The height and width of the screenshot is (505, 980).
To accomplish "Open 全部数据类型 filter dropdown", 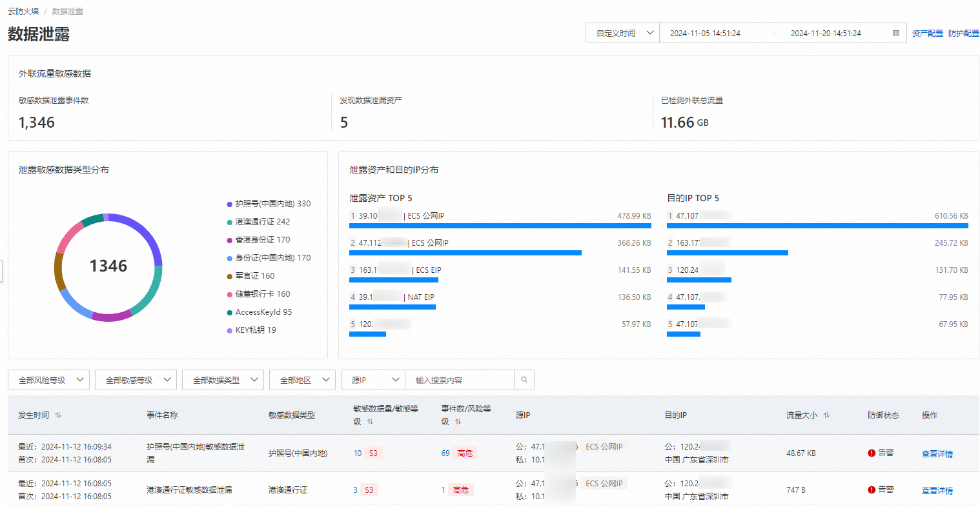I will pyautogui.click(x=223, y=380).
